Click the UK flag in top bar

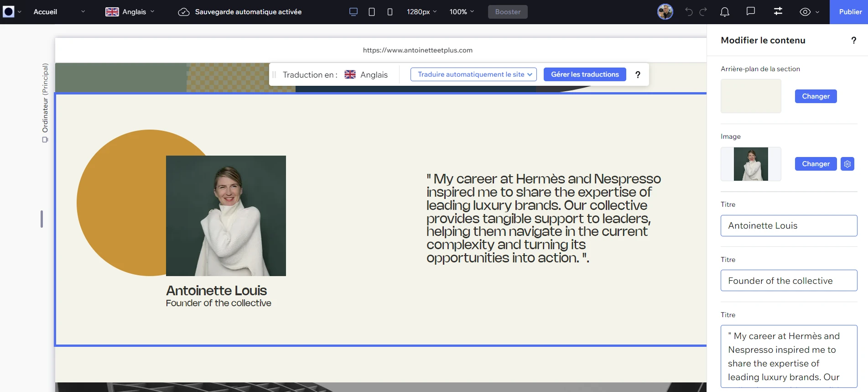click(112, 12)
